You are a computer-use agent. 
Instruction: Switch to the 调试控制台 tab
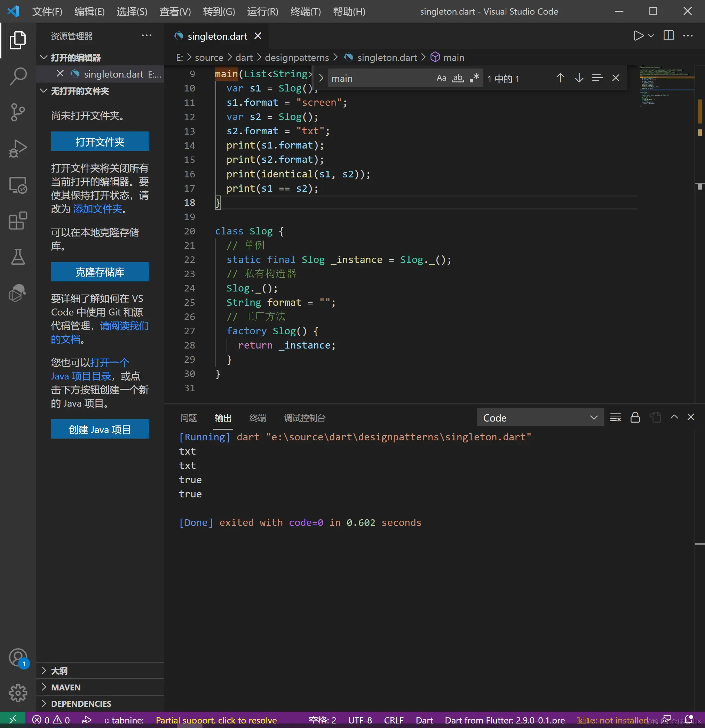point(304,418)
